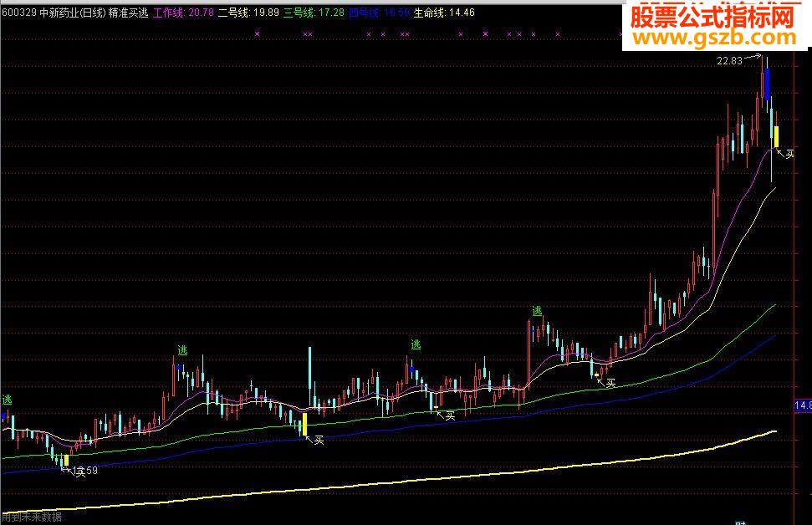Click the stock title 600329 中新药业(日线)
Screen dimensions: 812x525
pos(54,13)
